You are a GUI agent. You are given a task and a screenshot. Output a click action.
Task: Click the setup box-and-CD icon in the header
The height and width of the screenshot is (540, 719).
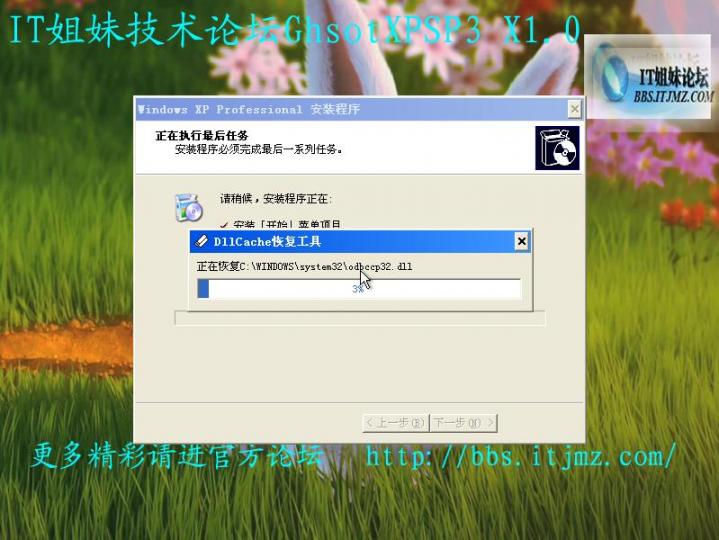tap(557, 148)
